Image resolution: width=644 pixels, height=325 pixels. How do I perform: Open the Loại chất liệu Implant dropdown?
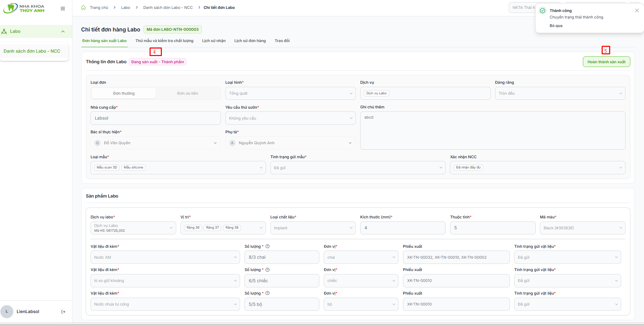tap(313, 228)
